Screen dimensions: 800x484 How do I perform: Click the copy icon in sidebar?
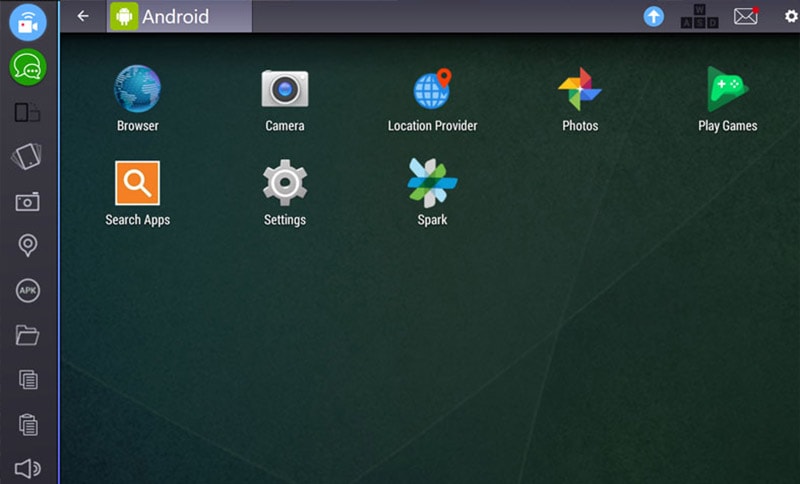(28, 380)
